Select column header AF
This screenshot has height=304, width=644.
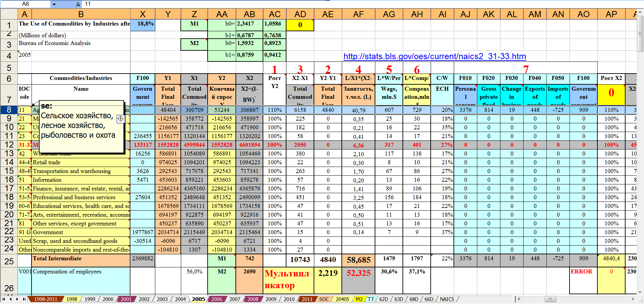358,14
